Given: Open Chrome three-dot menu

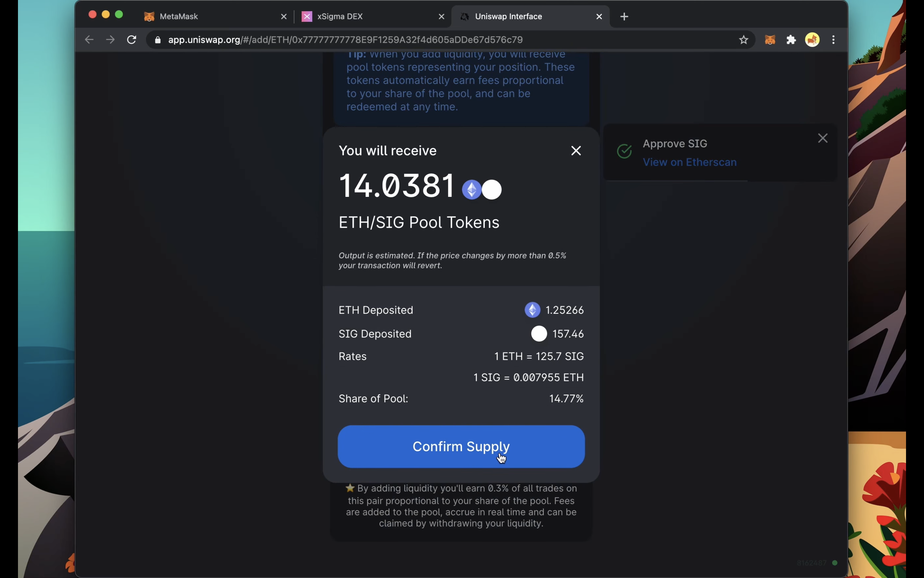Looking at the screenshot, I should click(x=834, y=40).
